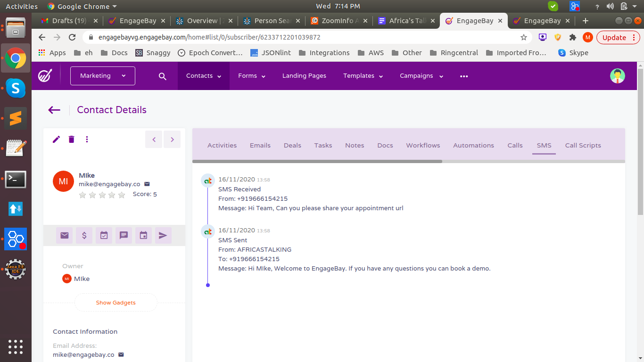Click the mail icon next to mike@engagebay.co under the name
Image resolution: width=644 pixels, height=362 pixels.
click(147, 184)
